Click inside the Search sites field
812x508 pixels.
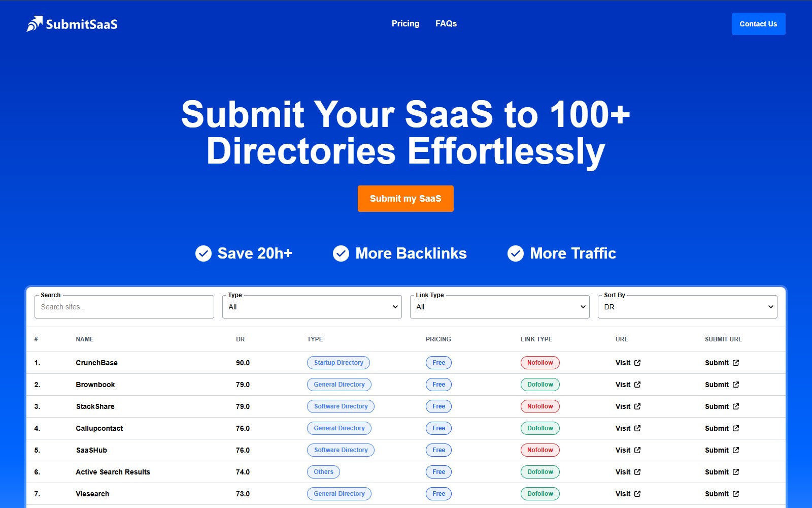click(x=124, y=306)
